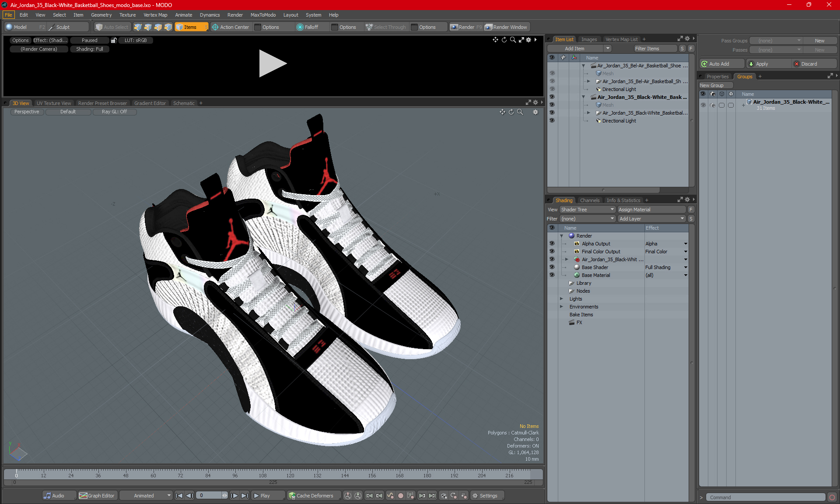Hide the Black-White Mesh item
This screenshot has height=504, width=840.
click(552, 105)
